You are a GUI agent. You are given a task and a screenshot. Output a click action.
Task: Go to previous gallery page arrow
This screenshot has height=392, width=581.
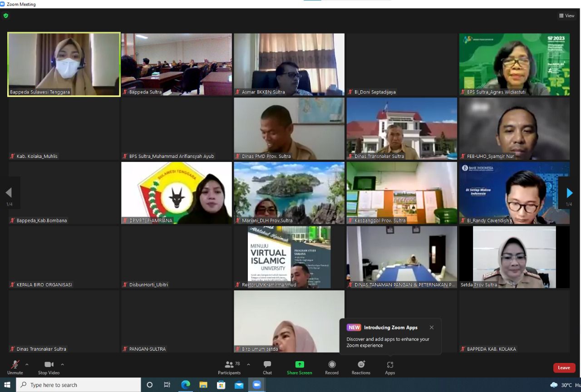[9, 193]
